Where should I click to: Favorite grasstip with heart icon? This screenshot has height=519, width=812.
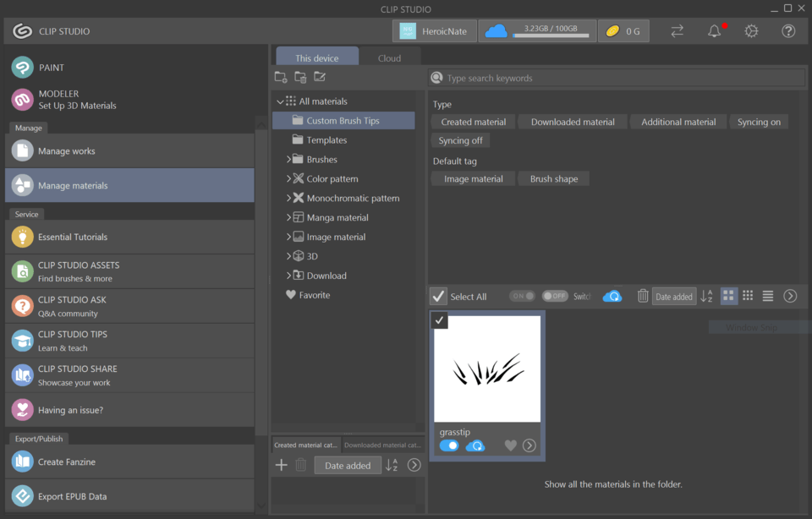click(x=511, y=445)
